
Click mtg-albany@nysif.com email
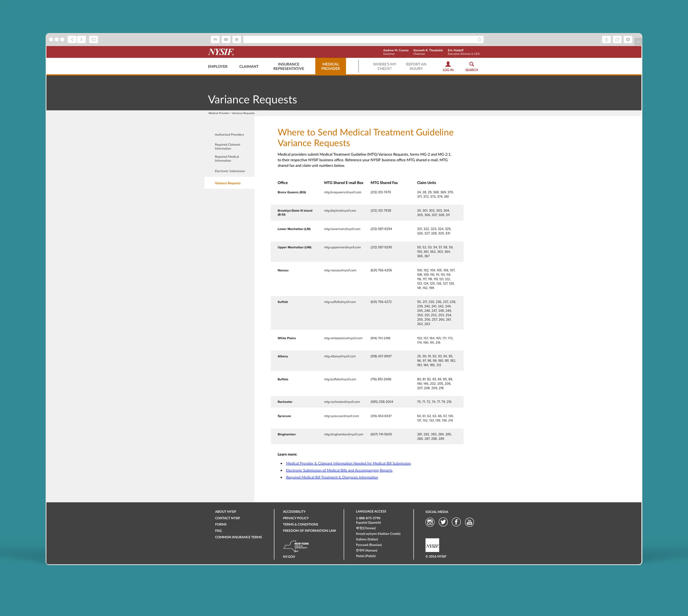[x=340, y=356]
